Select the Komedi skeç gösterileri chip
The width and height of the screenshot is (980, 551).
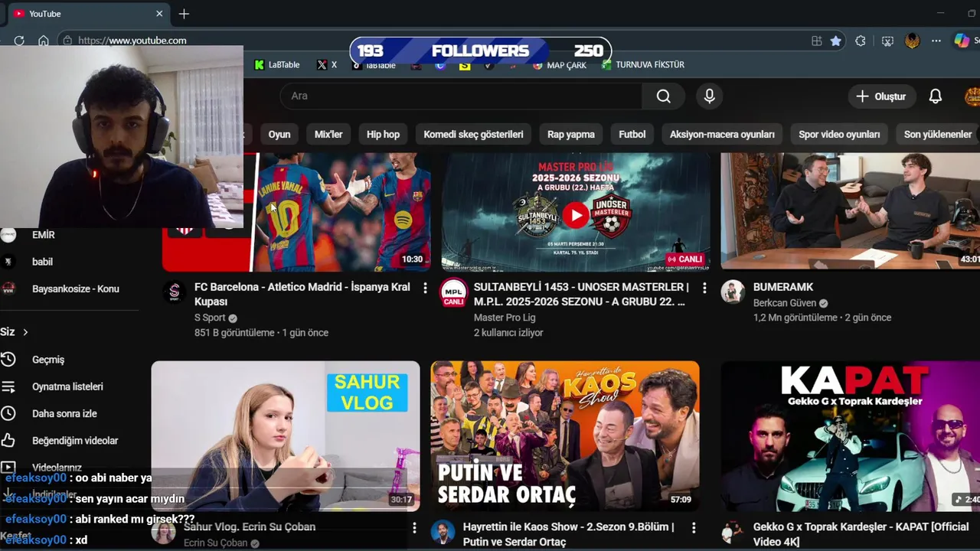(473, 134)
